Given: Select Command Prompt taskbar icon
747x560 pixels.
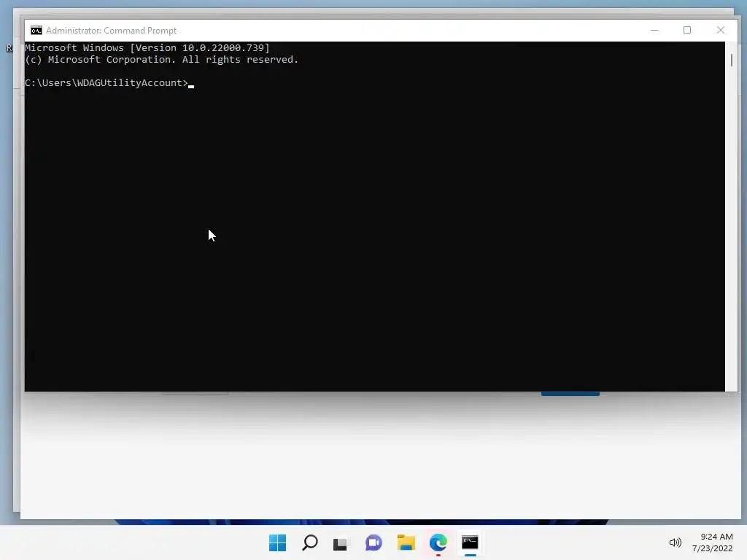Looking at the screenshot, I should coord(470,542).
